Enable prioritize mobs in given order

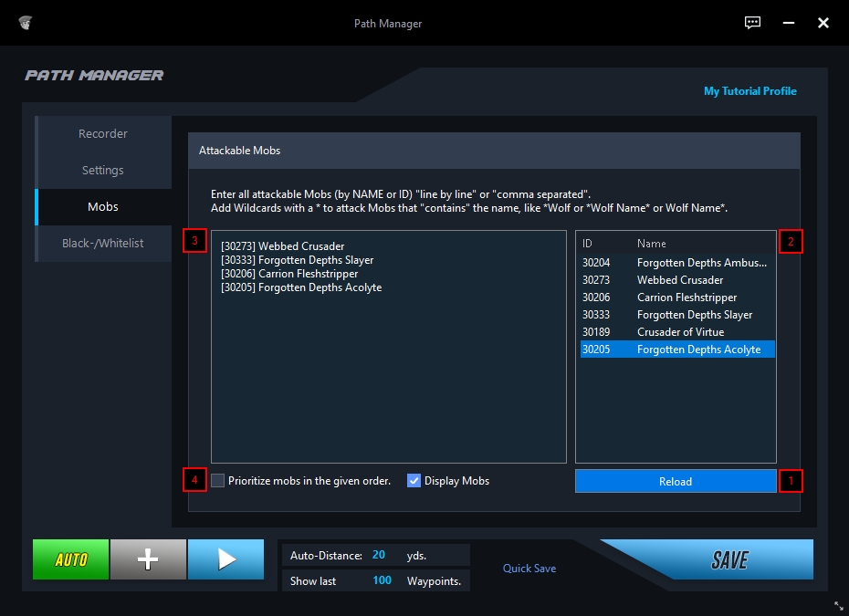pos(218,481)
